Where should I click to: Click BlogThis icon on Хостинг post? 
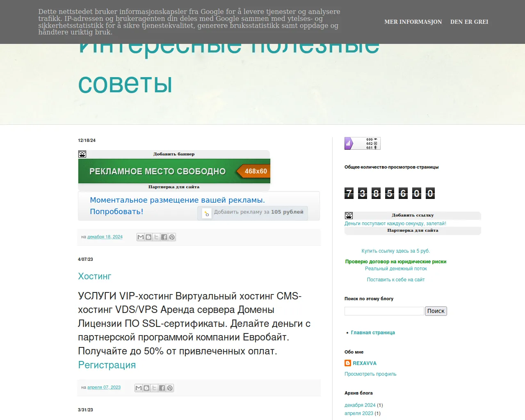[146, 388]
